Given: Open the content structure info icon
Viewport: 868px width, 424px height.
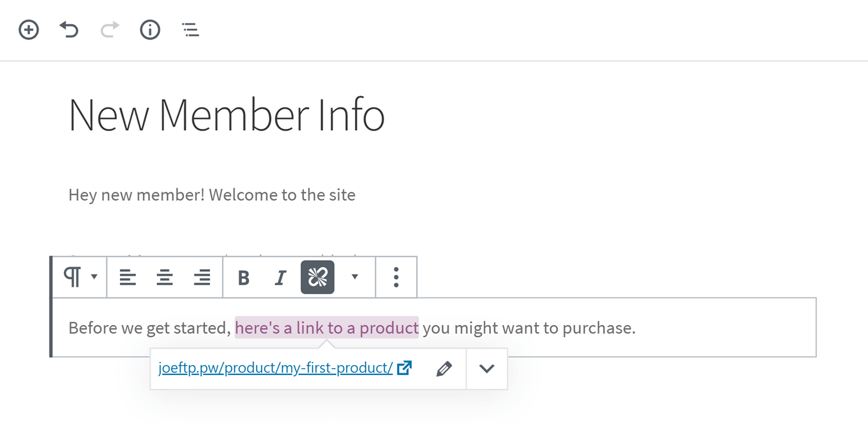Looking at the screenshot, I should click(x=150, y=29).
